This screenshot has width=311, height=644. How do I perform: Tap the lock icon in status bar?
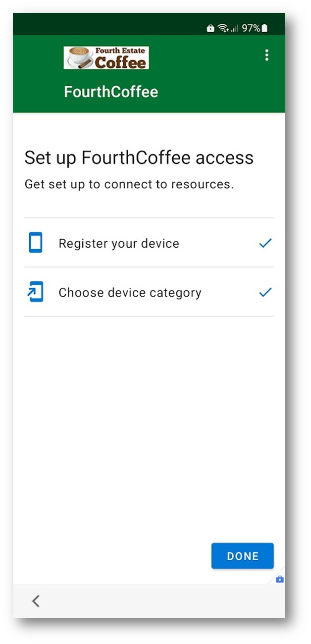click(x=210, y=28)
